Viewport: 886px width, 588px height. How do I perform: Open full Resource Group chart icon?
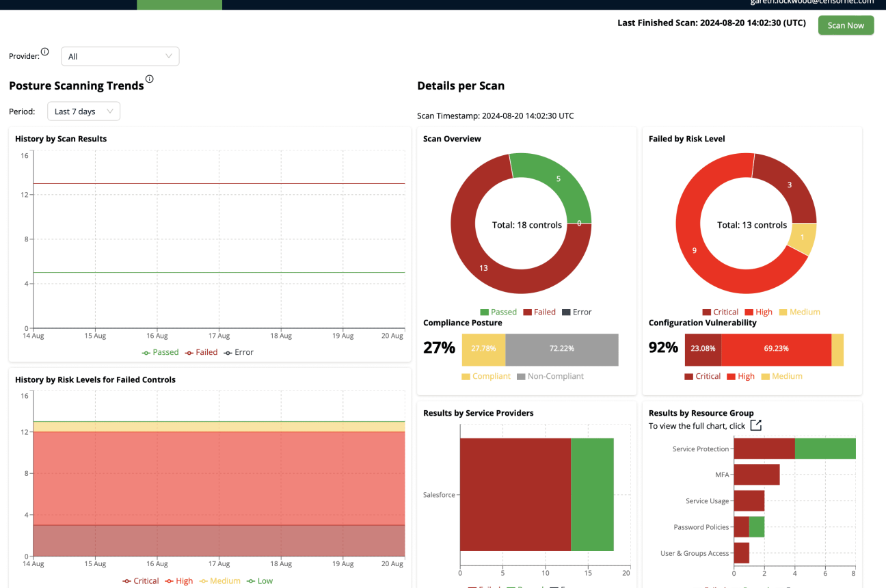(x=755, y=425)
